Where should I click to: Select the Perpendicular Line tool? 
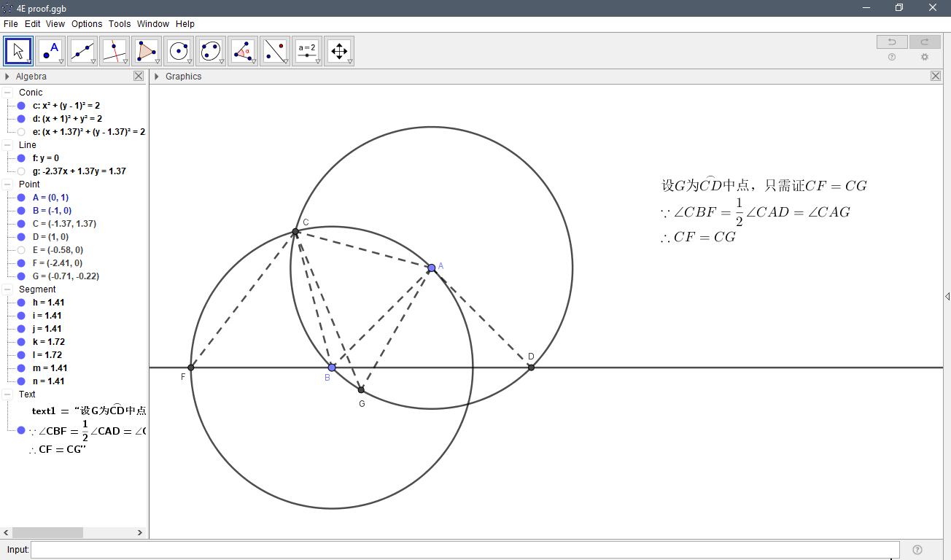(114, 50)
